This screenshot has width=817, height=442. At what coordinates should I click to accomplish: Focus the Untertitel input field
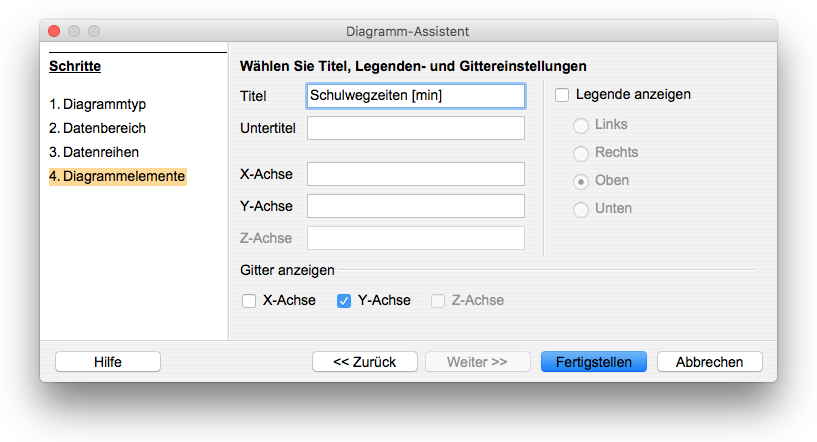pyautogui.click(x=416, y=128)
